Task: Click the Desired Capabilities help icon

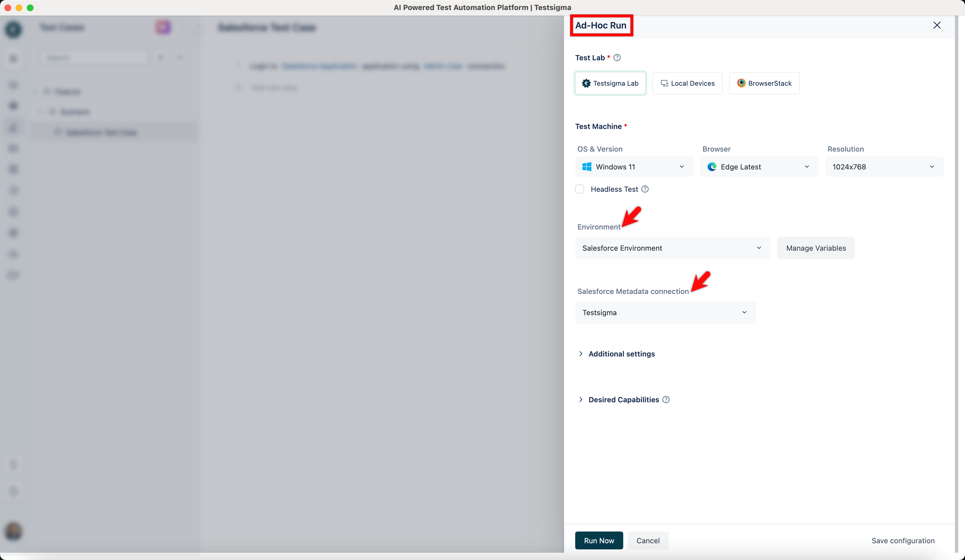Action: click(666, 399)
